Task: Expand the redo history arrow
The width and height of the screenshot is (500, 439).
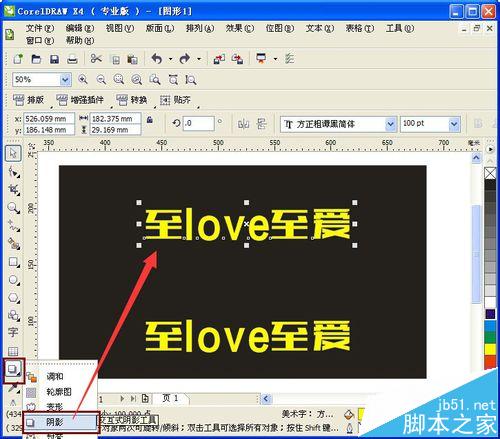Action: coord(199,59)
